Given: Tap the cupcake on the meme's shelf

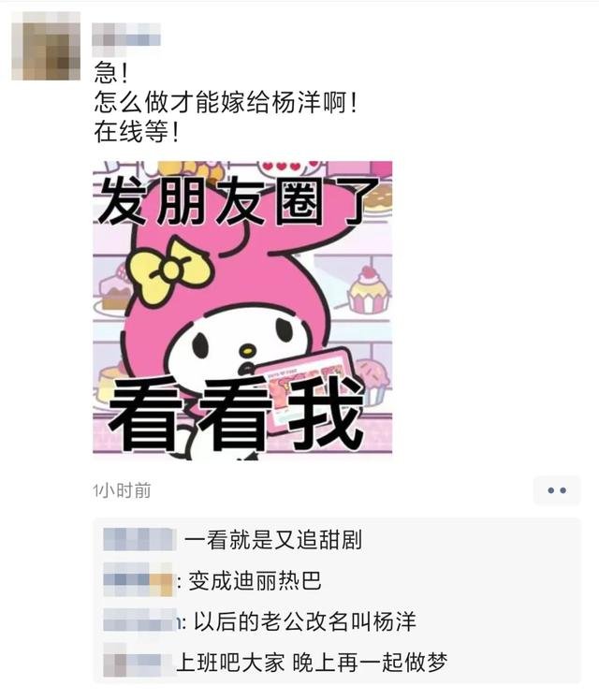Looking at the screenshot, I should [x=368, y=289].
